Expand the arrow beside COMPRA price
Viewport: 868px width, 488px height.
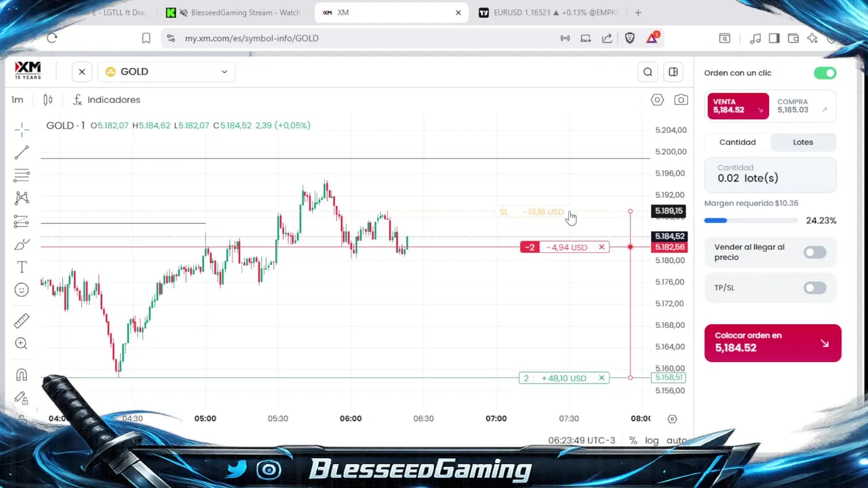pyautogui.click(x=825, y=110)
